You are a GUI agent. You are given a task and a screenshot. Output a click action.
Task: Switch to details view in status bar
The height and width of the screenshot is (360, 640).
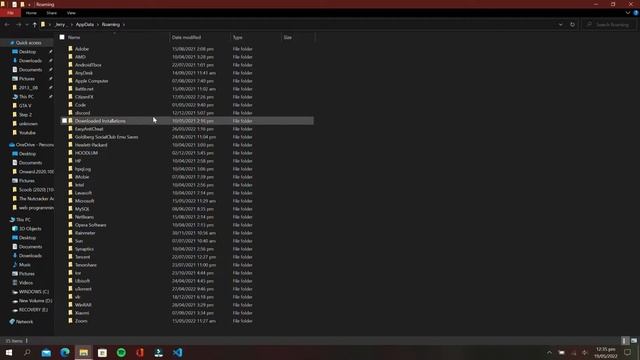(625, 340)
